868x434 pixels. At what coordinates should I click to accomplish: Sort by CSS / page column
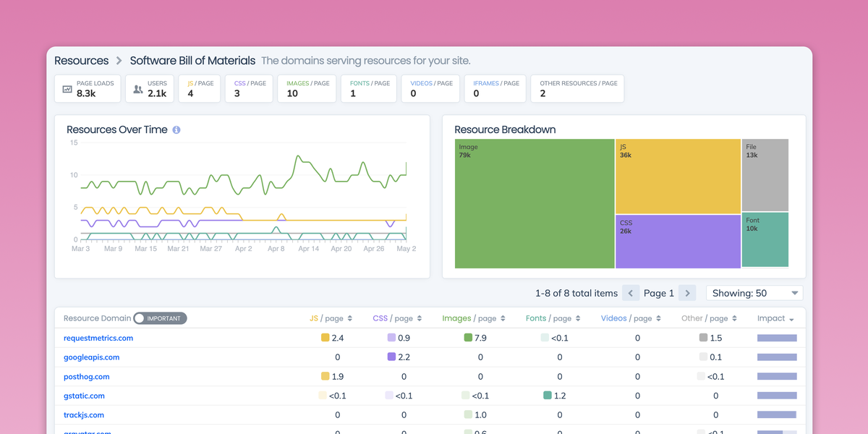(397, 318)
